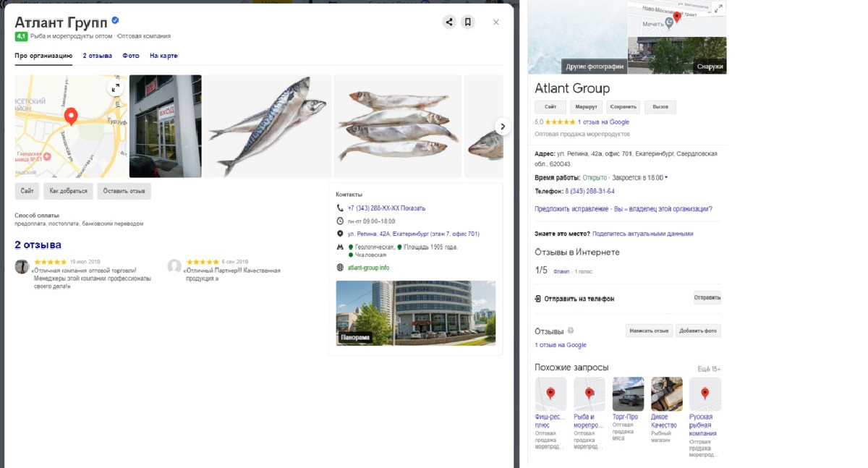Viewport: 868px width, 468px height.
Task: Click the location pin icon beside ул. Репина address
Action: pos(340,234)
